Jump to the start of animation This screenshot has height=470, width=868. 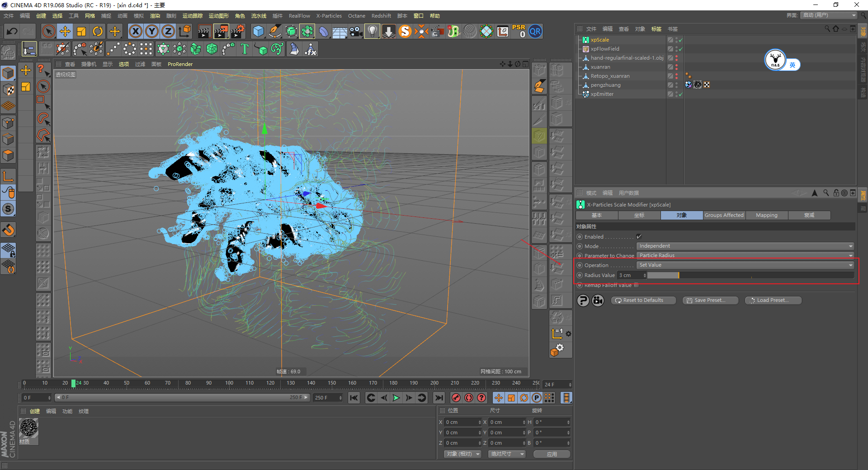coord(354,398)
